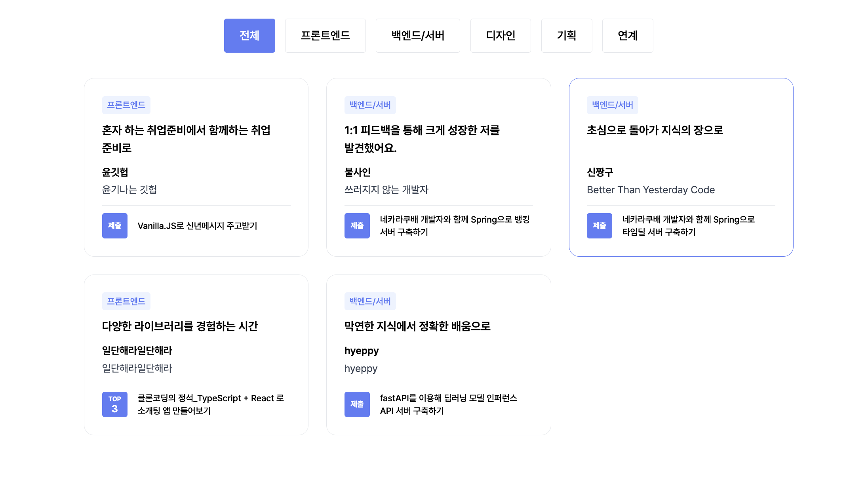868x488 pixels.
Task: Switch to the 프론트엔드 filter tab
Action: [325, 36]
